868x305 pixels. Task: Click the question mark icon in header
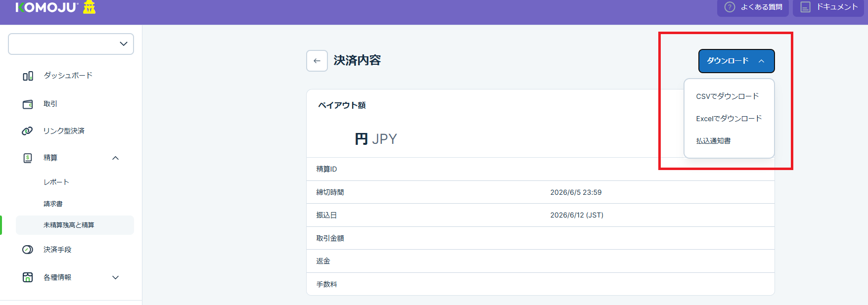730,7
